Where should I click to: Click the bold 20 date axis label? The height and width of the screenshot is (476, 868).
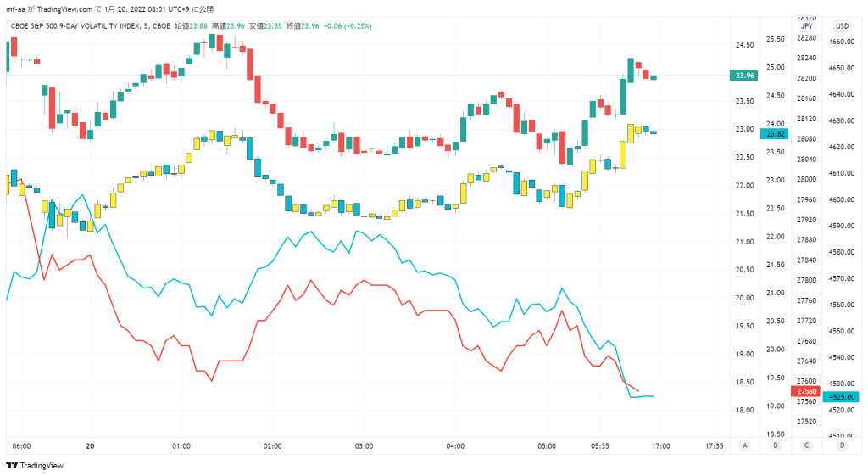[x=90, y=446]
